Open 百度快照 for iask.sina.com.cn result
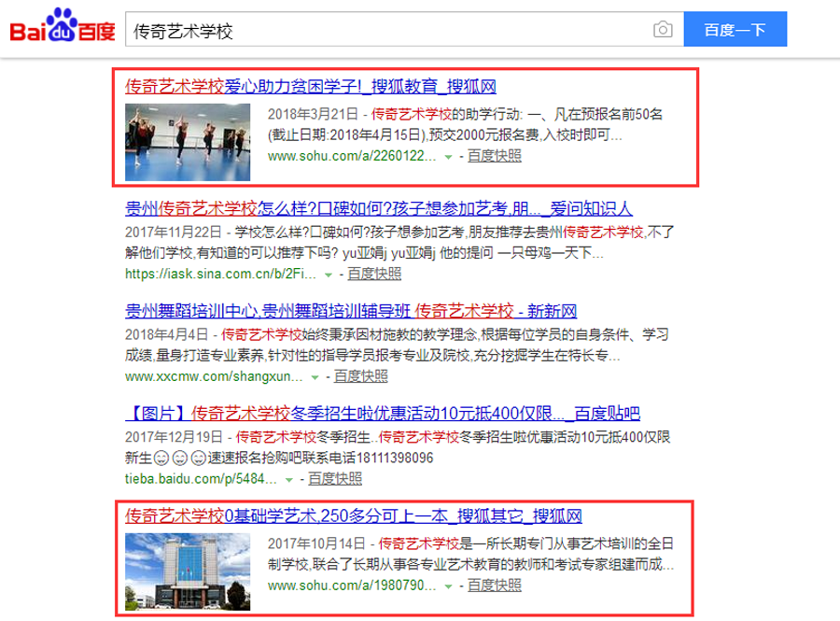 point(374,274)
